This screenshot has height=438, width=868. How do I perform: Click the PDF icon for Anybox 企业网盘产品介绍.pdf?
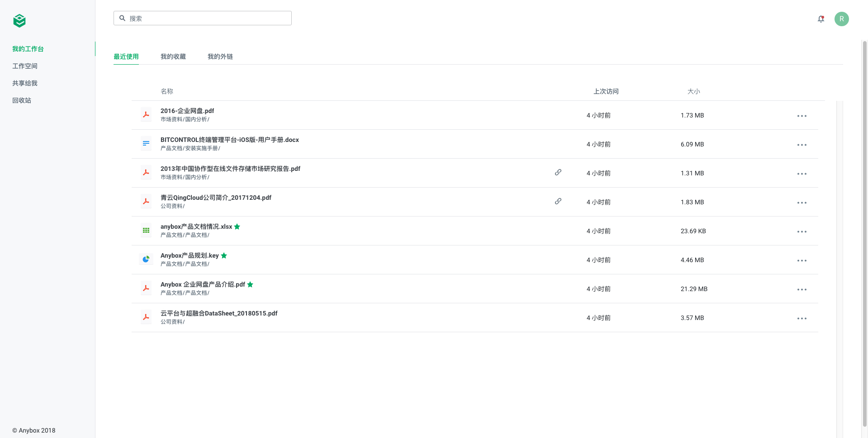coord(146,288)
